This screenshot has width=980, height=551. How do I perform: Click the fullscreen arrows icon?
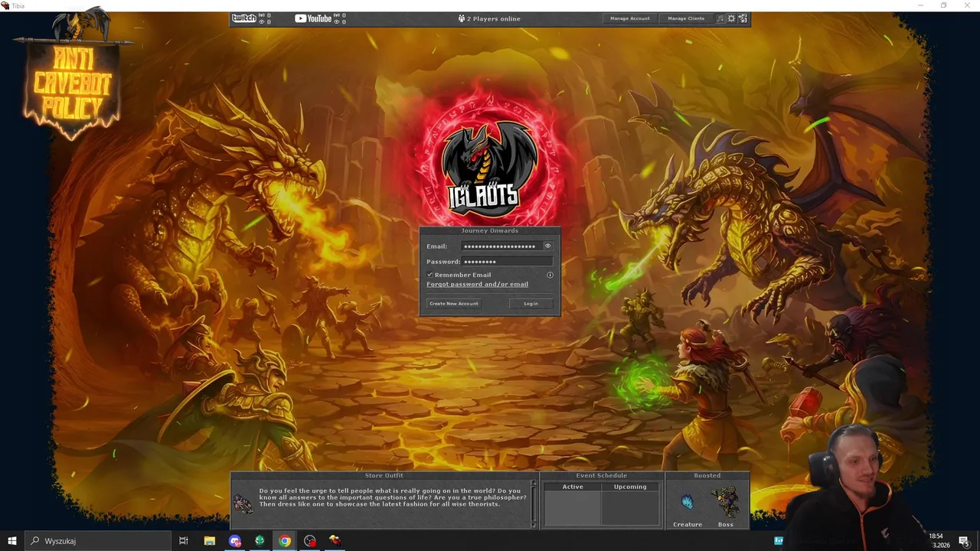tap(743, 18)
